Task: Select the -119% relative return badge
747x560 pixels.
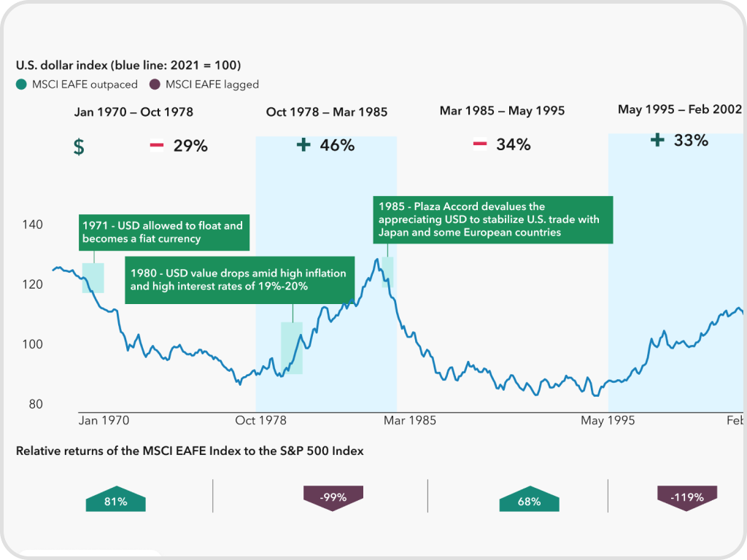Action: click(687, 498)
